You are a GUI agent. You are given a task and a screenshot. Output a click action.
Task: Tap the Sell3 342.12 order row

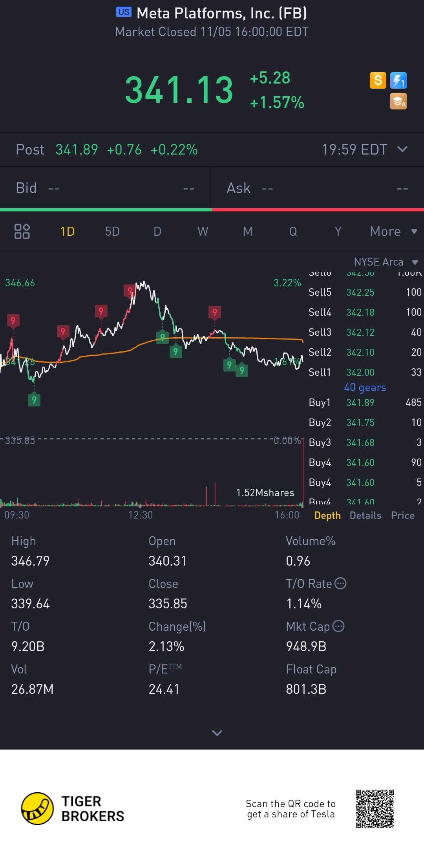[365, 332]
